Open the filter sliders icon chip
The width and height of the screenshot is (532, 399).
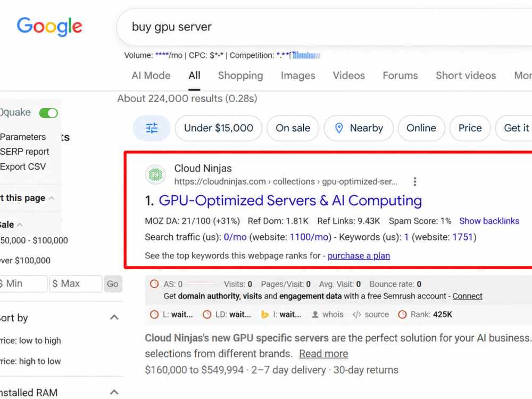coord(152,128)
